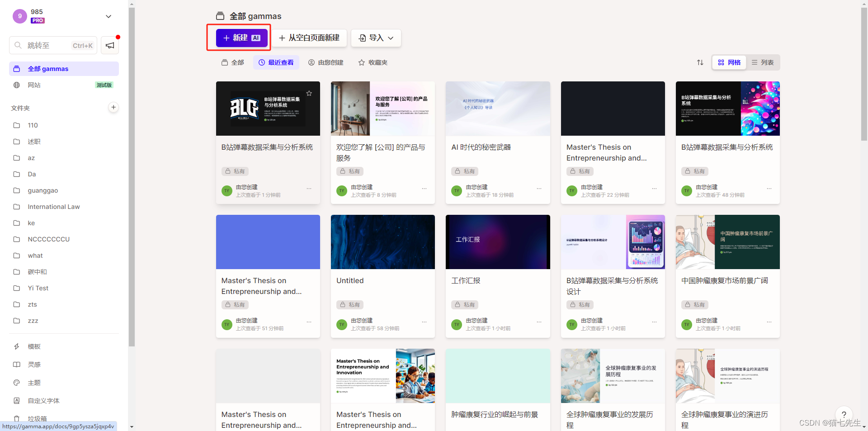The image size is (868, 431).
Task: Click title 全球肿瘤康复事业的演进历程
Action: click(x=724, y=420)
